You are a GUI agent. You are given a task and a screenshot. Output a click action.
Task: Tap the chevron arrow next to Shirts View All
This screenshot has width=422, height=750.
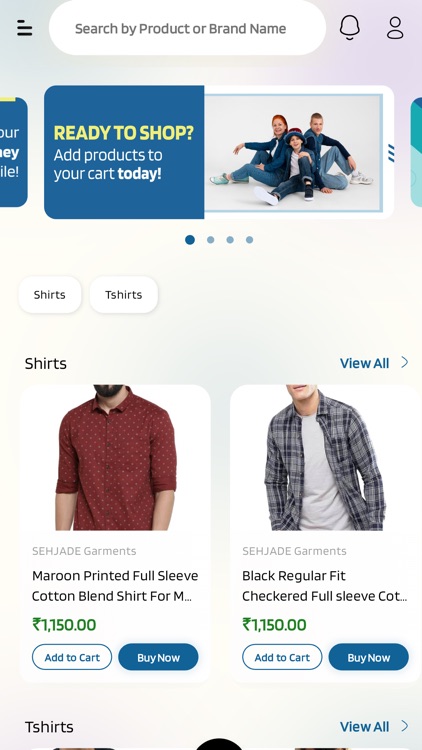(x=405, y=362)
